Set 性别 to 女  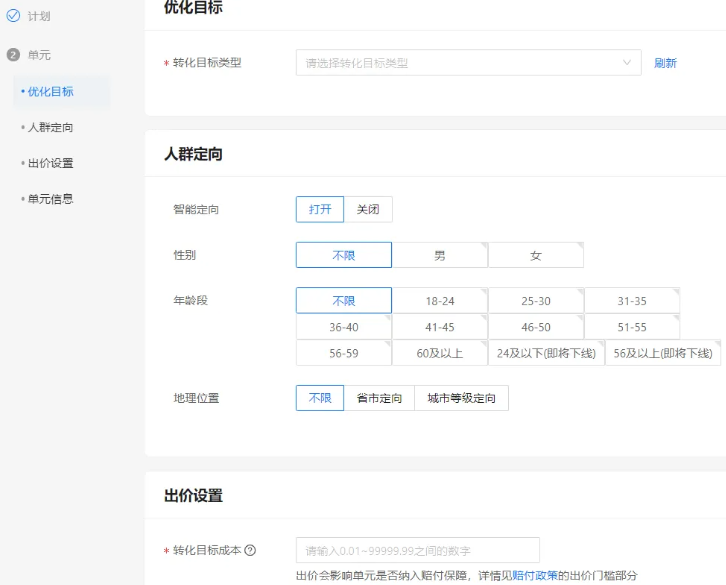536,255
